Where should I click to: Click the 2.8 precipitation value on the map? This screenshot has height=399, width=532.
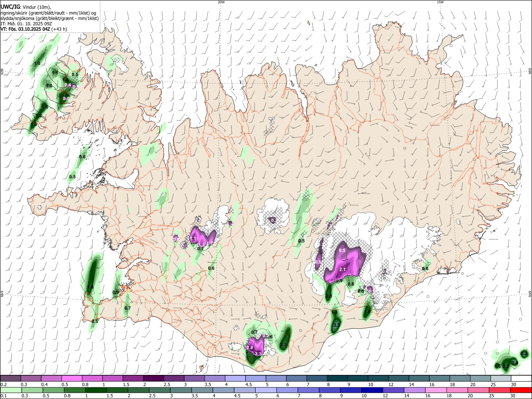point(250,347)
